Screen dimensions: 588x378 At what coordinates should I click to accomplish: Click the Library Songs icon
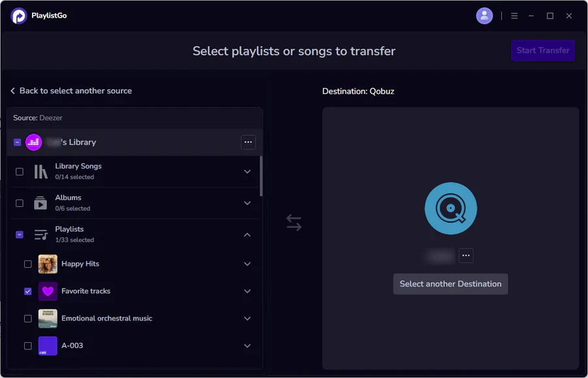tap(41, 172)
